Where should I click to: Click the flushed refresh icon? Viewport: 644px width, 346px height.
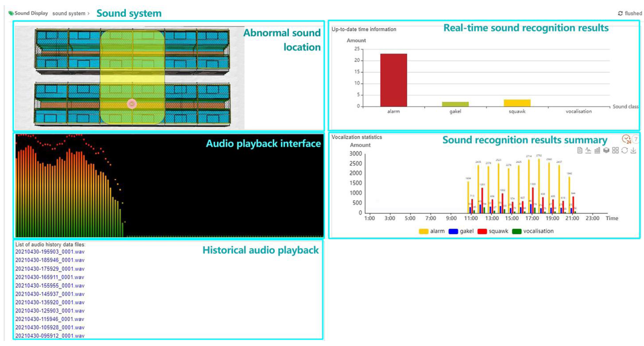[x=620, y=13]
